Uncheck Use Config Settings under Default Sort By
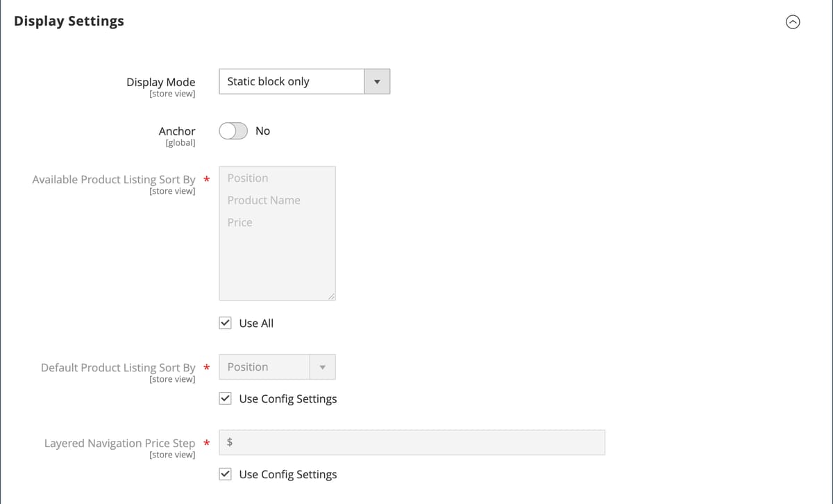The width and height of the screenshot is (833, 504). pyautogui.click(x=225, y=398)
